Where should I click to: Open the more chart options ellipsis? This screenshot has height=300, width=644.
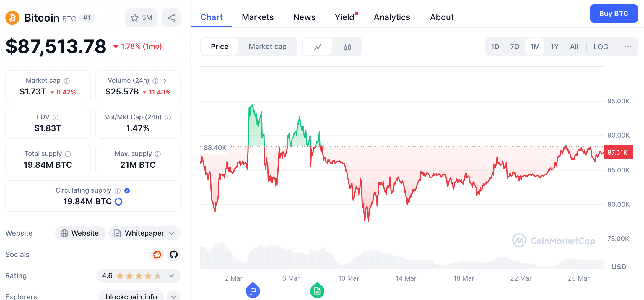(627, 47)
